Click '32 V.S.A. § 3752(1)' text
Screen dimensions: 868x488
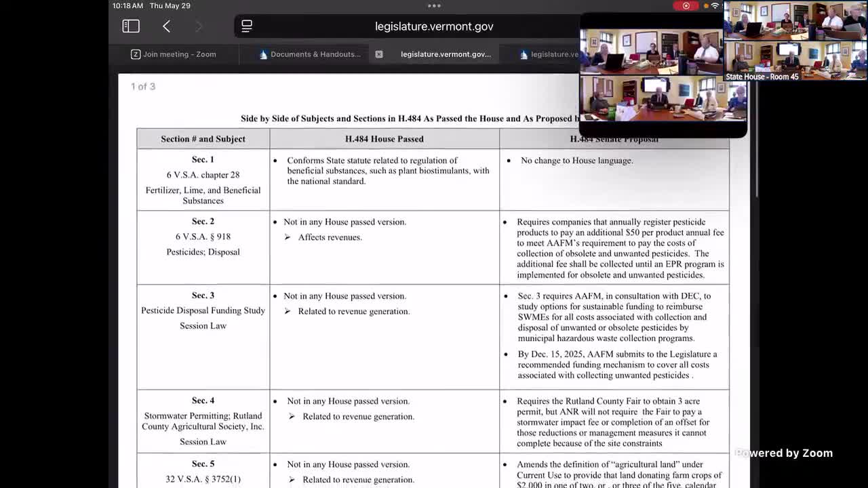pyautogui.click(x=203, y=479)
